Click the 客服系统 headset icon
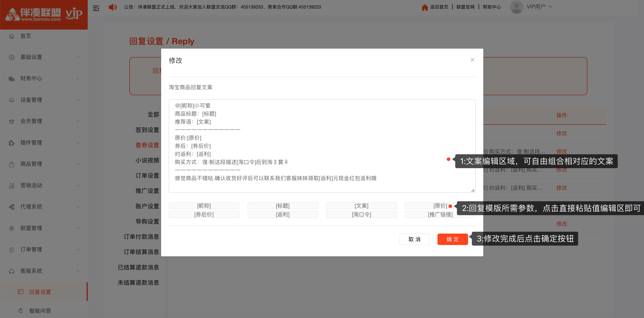The height and width of the screenshot is (318, 644). [11, 271]
